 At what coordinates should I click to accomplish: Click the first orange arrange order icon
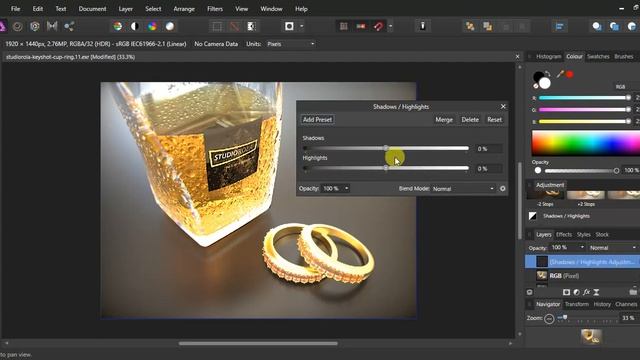tap(470, 27)
